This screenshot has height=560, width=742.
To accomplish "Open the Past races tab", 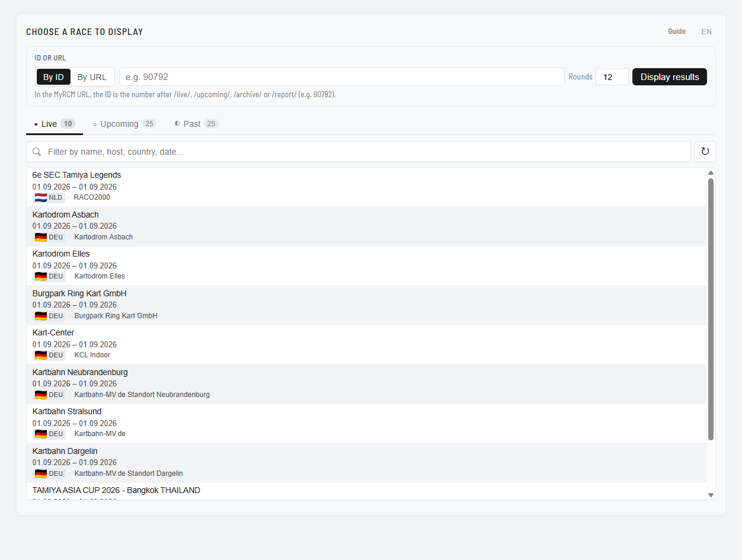I will coord(196,124).
